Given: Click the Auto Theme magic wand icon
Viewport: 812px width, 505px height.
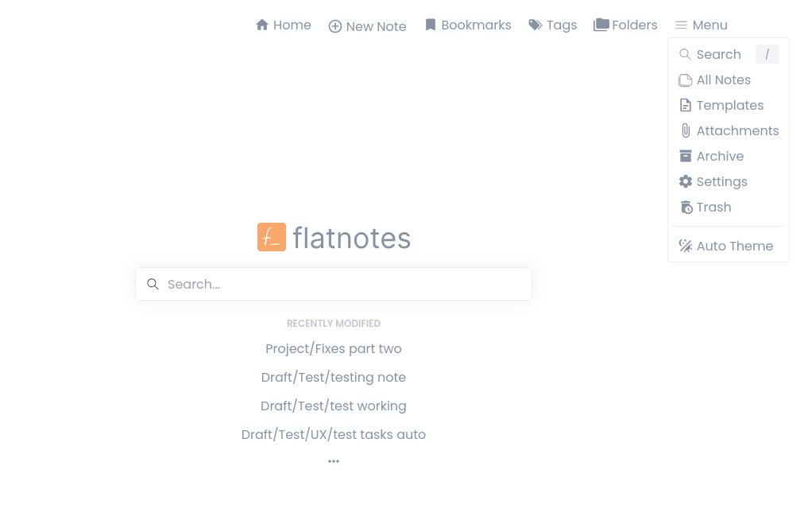Looking at the screenshot, I should (685, 246).
